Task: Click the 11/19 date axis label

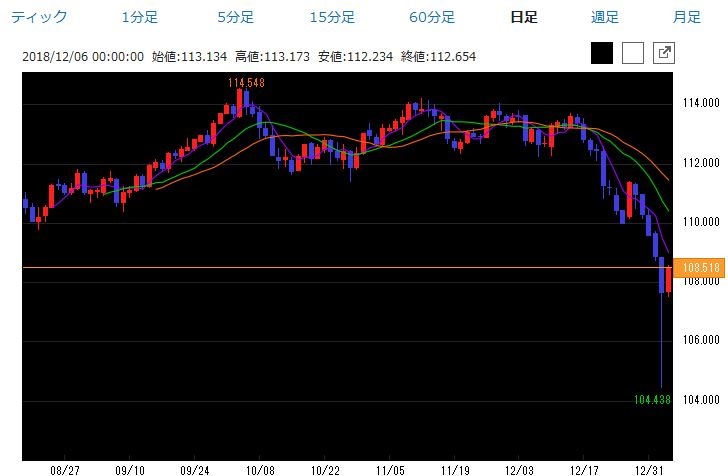Action: coord(455,470)
